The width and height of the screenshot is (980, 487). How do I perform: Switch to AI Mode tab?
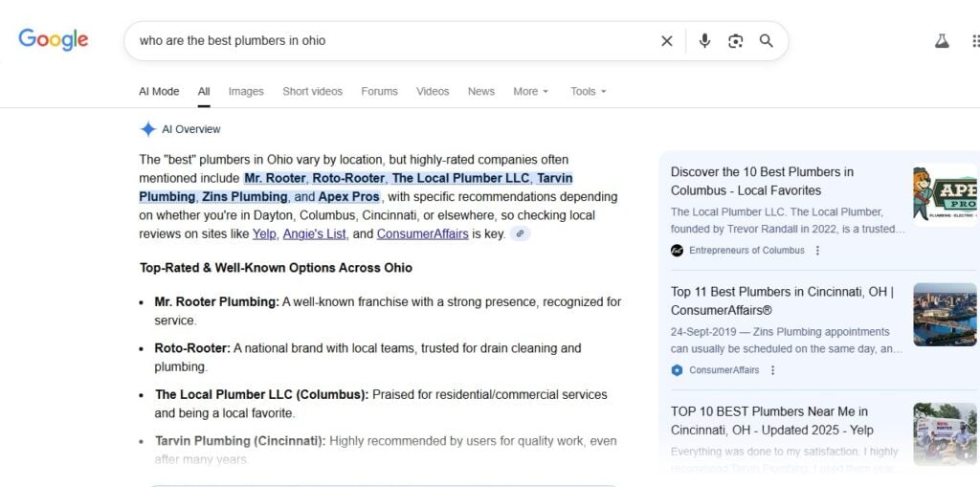click(x=159, y=91)
